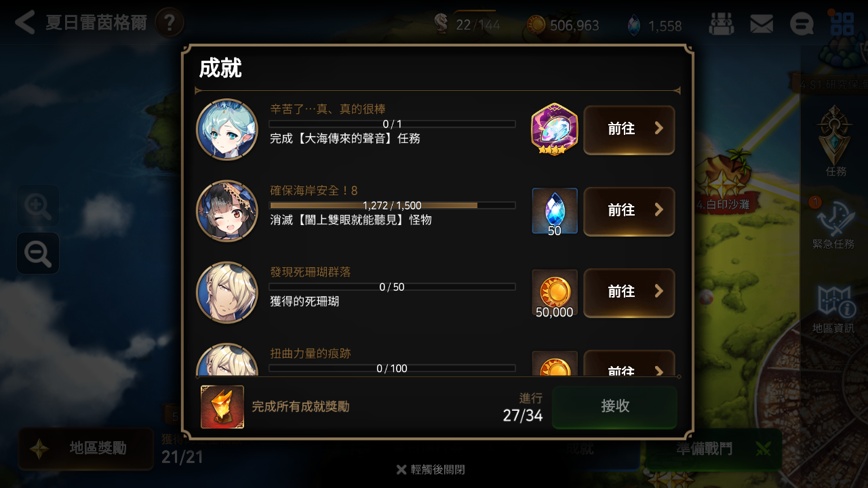Click the zoom-in magnifier icon
The height and width of the screenshot is (488, 868).
pos(38,206)
